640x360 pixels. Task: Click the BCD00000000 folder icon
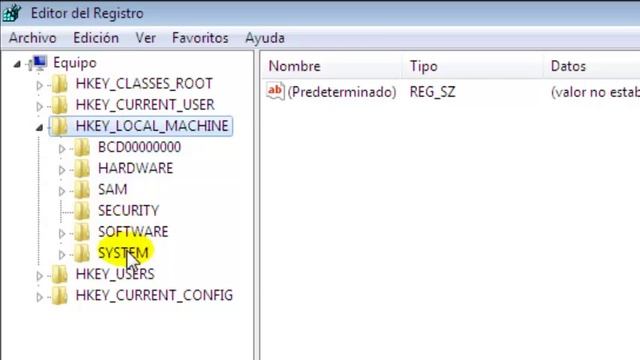pos(82,147)
